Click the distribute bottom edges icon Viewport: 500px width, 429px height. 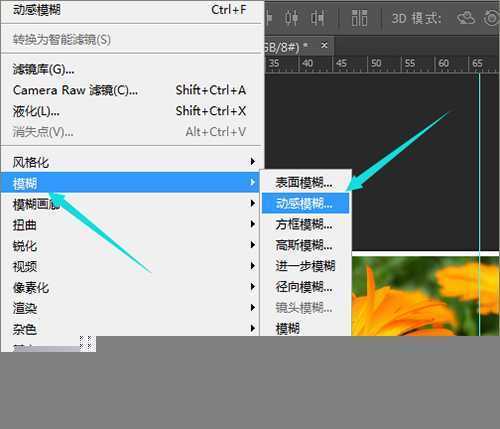317,17
